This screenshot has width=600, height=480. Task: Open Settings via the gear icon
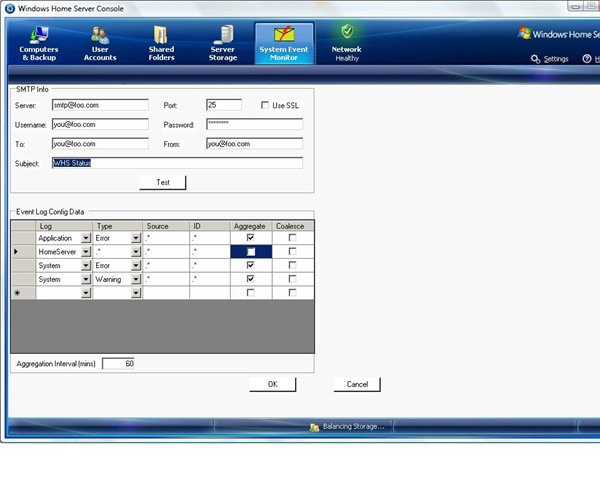pyautogui.click(x=535, y=59)
